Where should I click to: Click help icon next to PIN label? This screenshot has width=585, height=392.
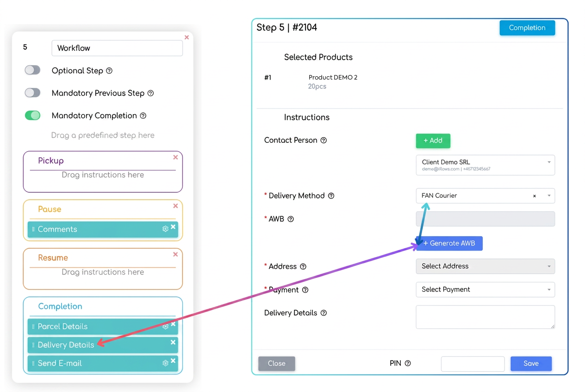point(408,363)
